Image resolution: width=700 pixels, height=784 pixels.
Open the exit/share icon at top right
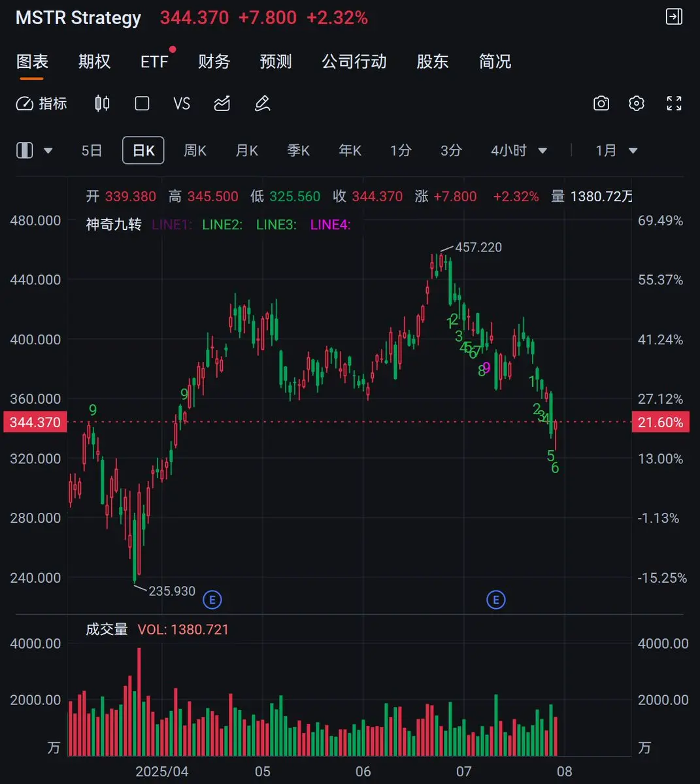point(674,17)
